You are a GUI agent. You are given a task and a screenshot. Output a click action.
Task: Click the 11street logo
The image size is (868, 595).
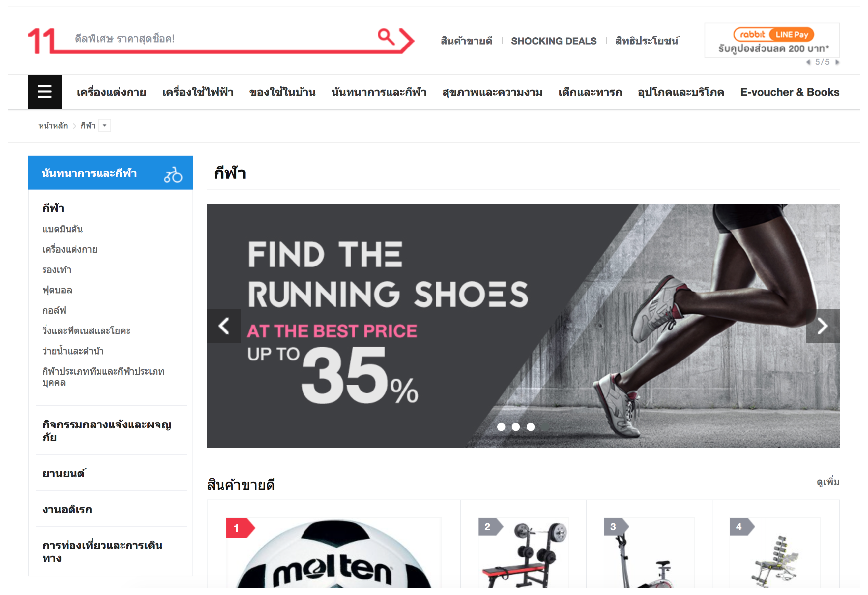[x=42, y=40]
